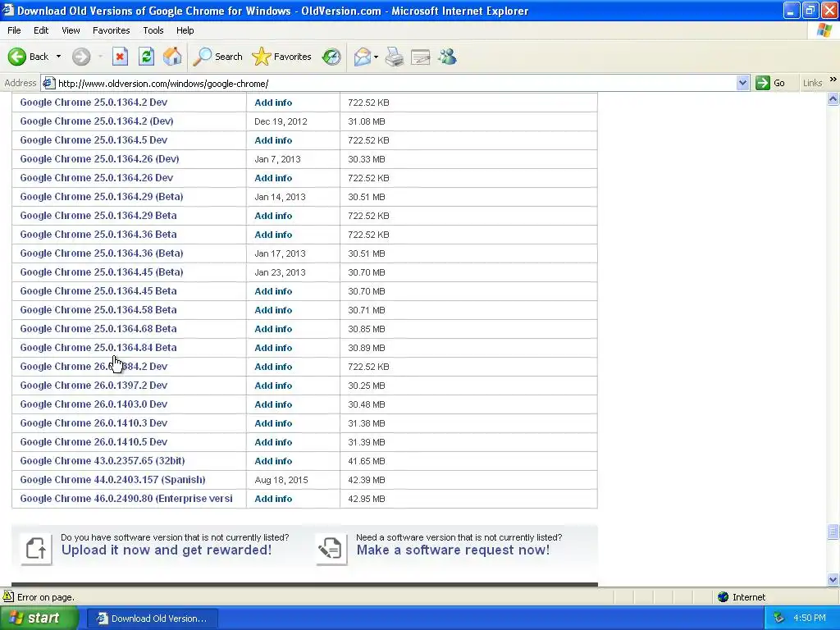Click the page icon in the address bar
The height and width of the screenshot is (630, 840).
[48, 83]
